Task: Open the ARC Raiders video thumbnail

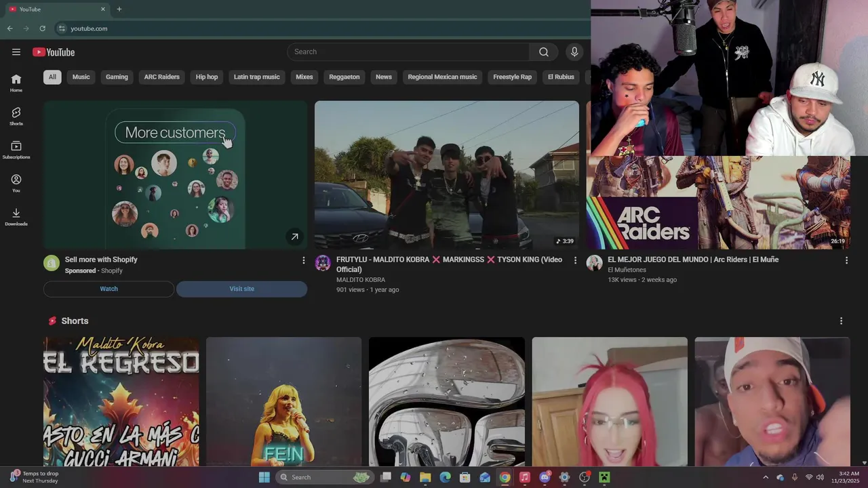Action: point(718,203)
